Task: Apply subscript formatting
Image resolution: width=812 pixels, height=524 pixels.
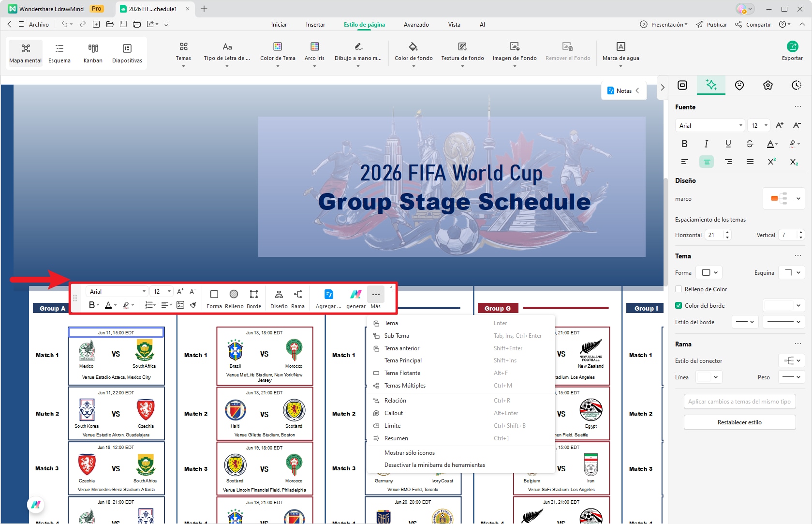Action: (794, 162)
